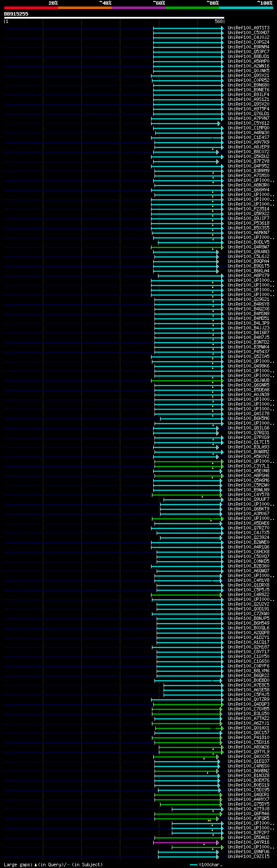Select the UniRef100_Q0TZR9 label

[x=248, y=699]
